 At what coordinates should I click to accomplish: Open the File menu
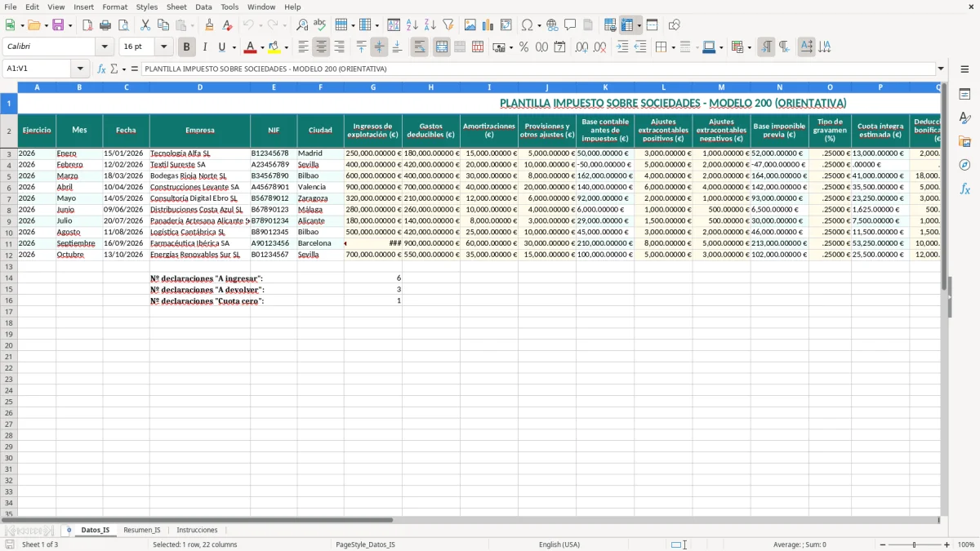coord(10,7)
